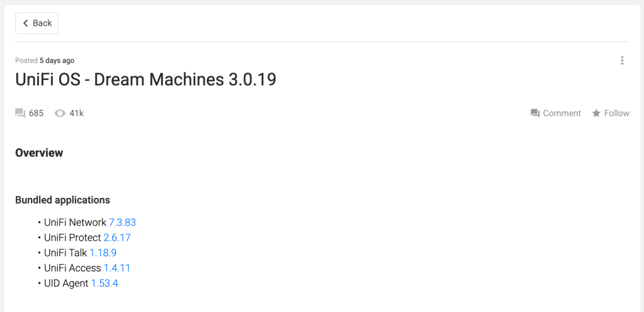Screen dimensions: 644x312
Task: Click the Bundled applications heading
Action: pyautogui.click(x=62, y=200)
